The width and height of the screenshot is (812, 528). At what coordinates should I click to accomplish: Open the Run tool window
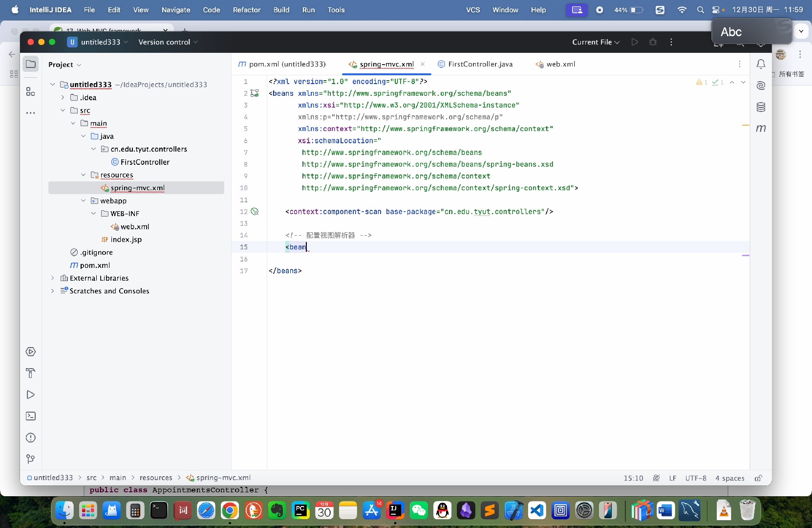click(31, 395)
